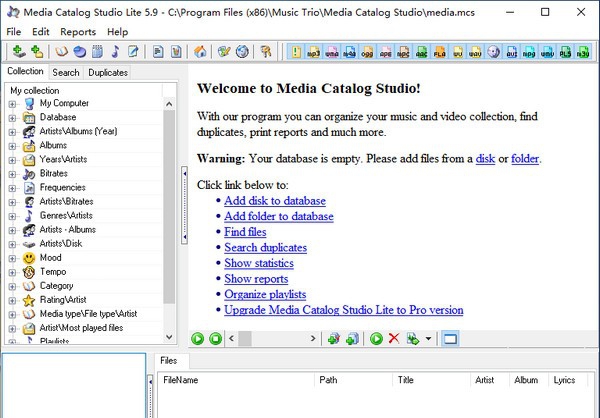Toggle the exclamation mark filter icon
600x418 pixels.
point(296,52)
